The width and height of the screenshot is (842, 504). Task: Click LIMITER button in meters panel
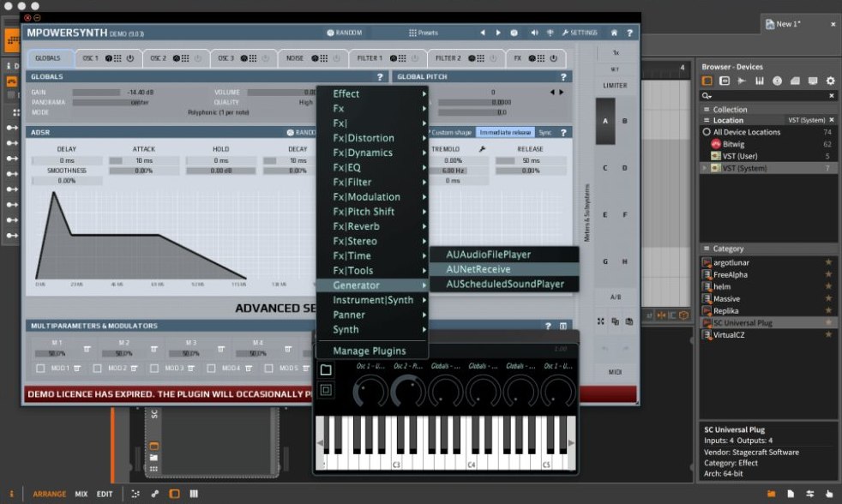tap(615, 86)
